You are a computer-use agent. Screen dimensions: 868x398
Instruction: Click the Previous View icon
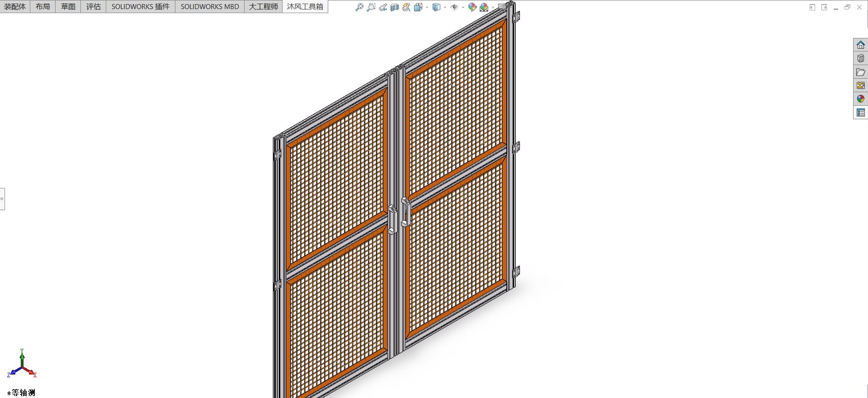(383, 7)
